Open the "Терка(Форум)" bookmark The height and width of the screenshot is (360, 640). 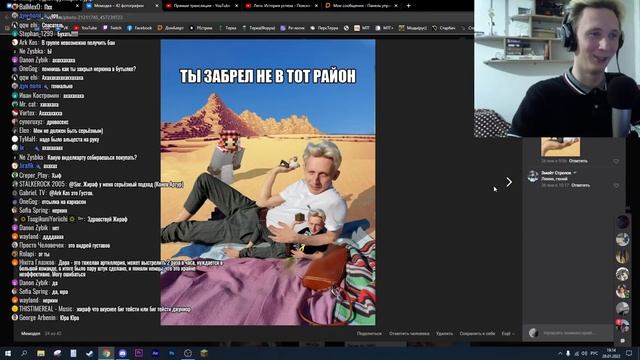[x=259, y=28]
